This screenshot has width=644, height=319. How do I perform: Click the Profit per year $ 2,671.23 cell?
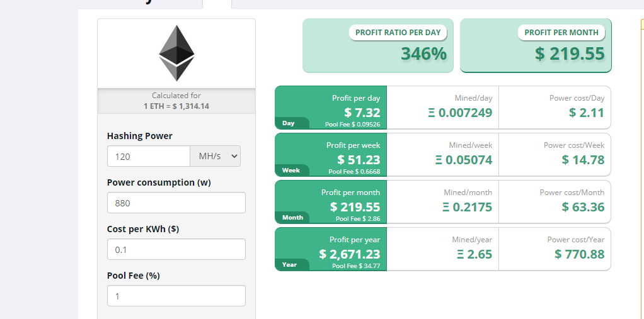[x=350, y=254]
